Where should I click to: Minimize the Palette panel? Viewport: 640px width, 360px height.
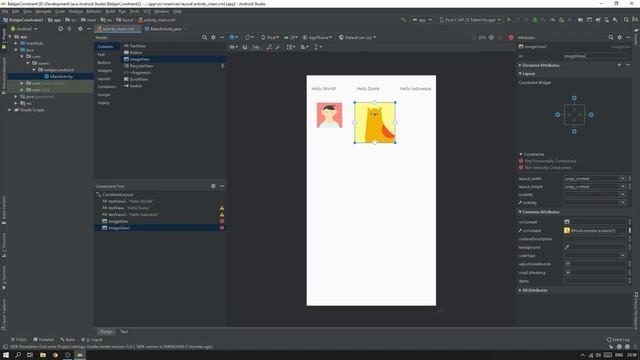[222, 38]
